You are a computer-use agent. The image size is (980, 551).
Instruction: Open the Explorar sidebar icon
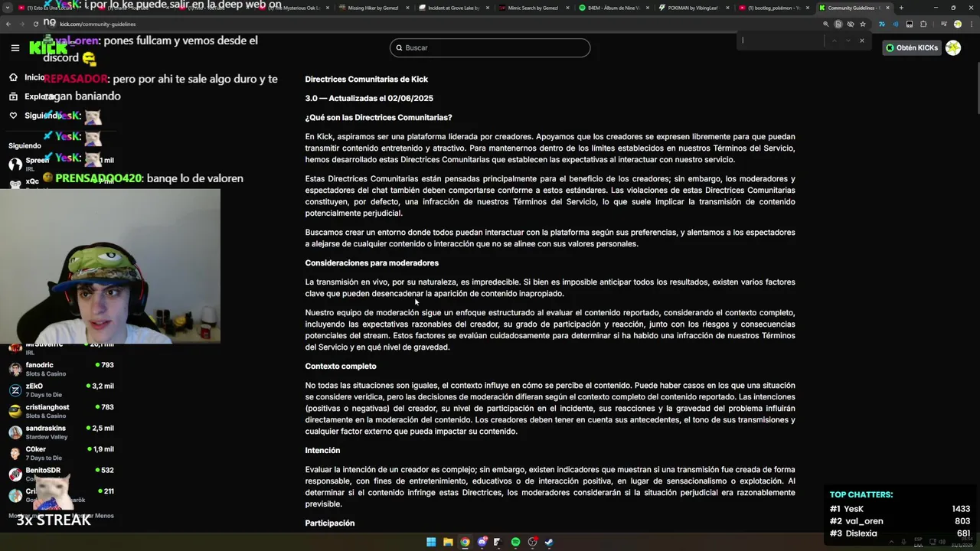click(x=13, y=96)
